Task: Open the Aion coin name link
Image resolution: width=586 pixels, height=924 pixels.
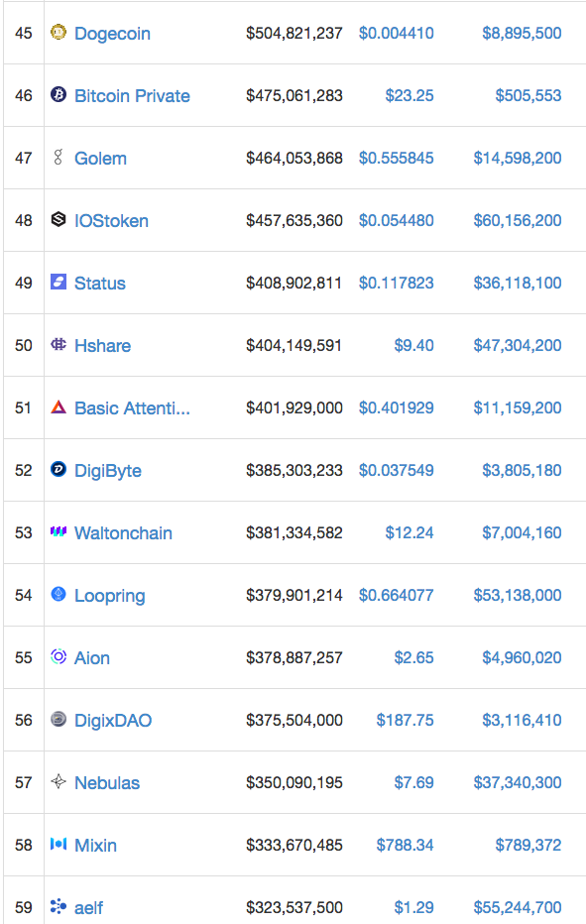Action: click(x=92, y=657)
